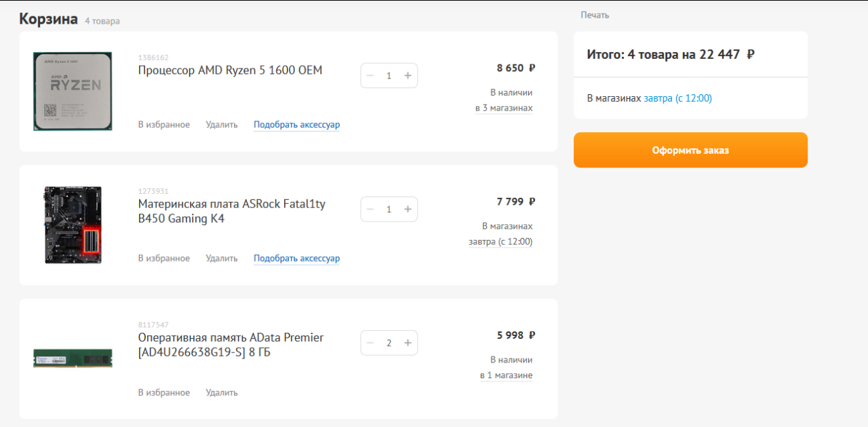Increase quantity of AData Premier memory
The width and height of the screenshot is (868, 427).
(408, 342)
